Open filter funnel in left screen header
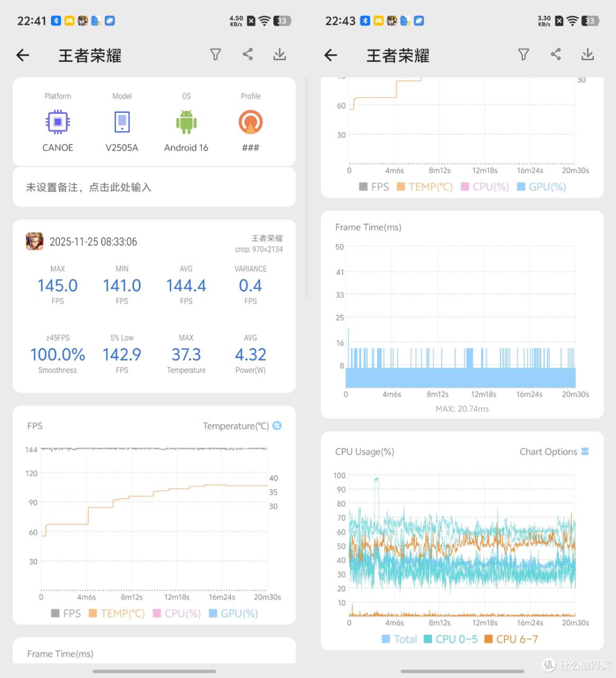The image size is (616, 678). (216, 55)
